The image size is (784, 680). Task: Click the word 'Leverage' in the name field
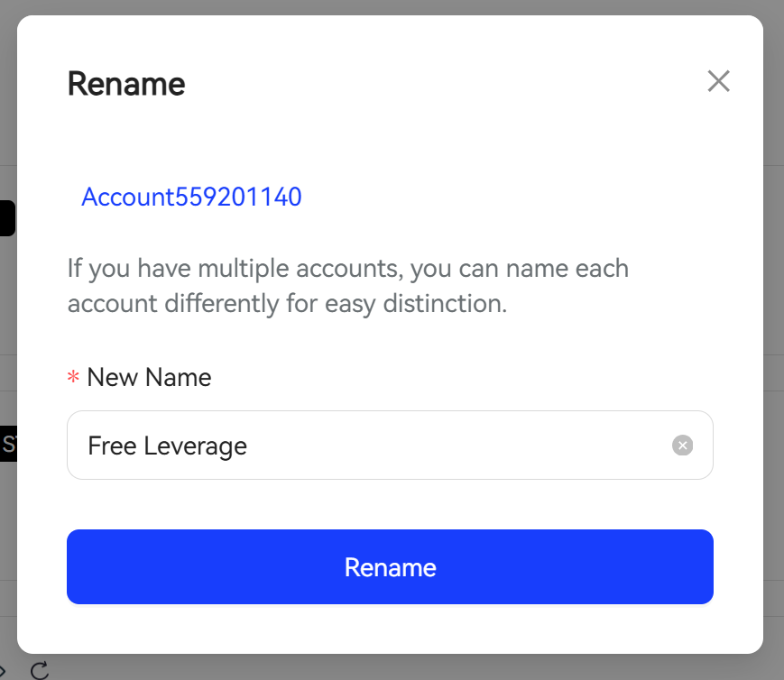[x=196, y=446]
